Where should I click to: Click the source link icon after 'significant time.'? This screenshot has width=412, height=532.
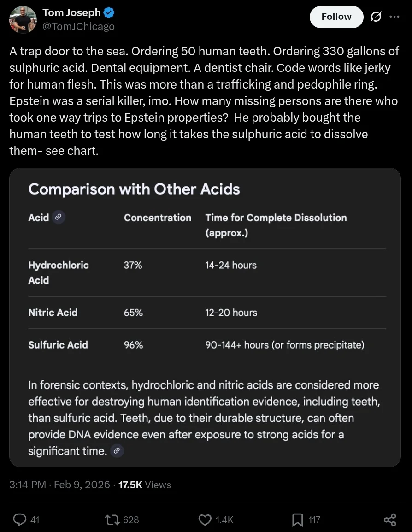[x=118, y=451]
